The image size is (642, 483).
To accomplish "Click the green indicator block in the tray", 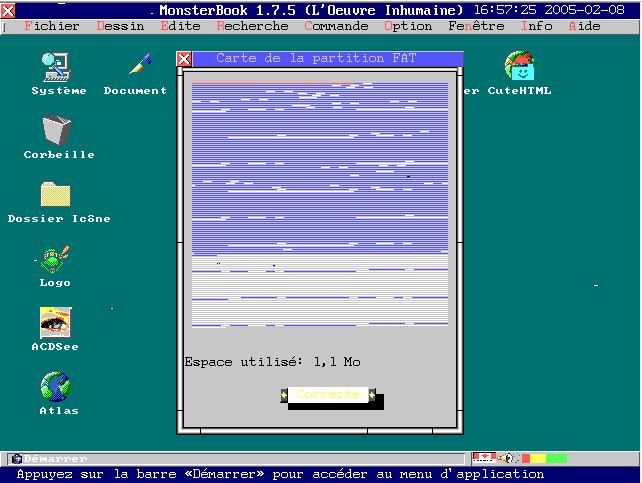I will pyautogui.click(x=556, y=458).
